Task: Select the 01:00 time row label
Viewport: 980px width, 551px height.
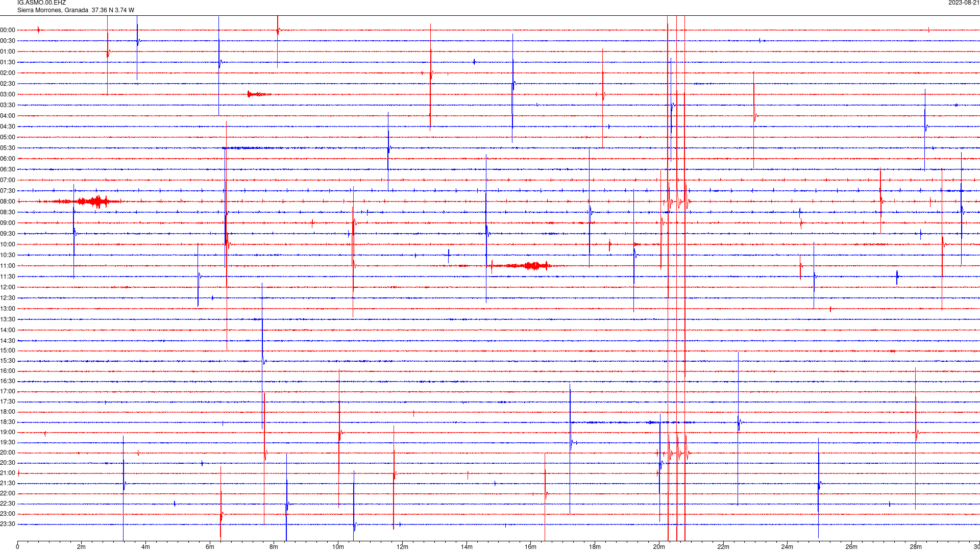Action: 8,52
